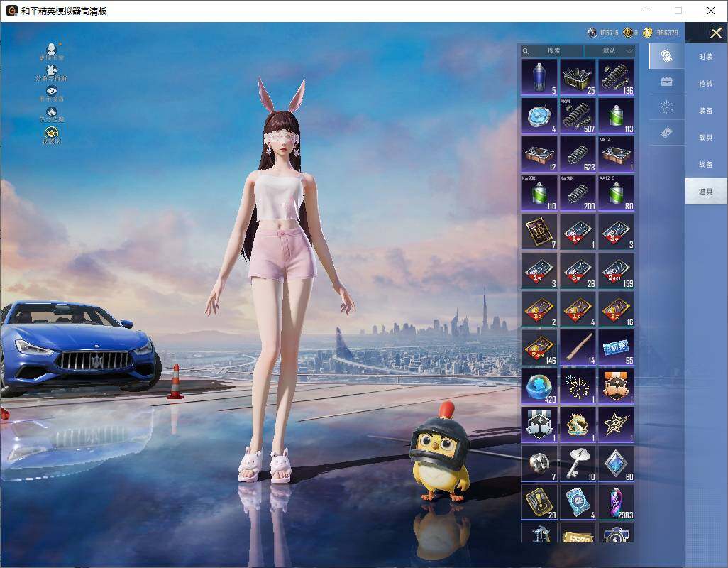Select the gold star badge item
The image size is (728, 568).
click(x=616, y=425)
